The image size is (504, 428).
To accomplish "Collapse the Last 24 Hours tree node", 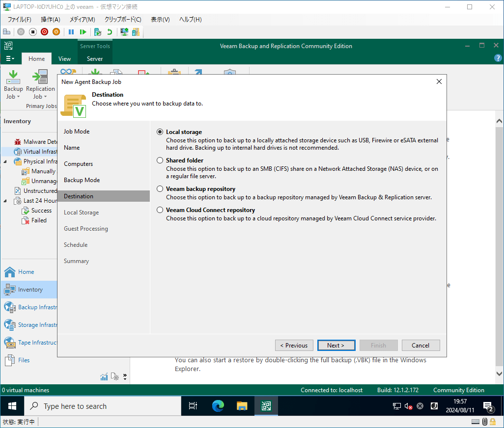I will (5, 201).
